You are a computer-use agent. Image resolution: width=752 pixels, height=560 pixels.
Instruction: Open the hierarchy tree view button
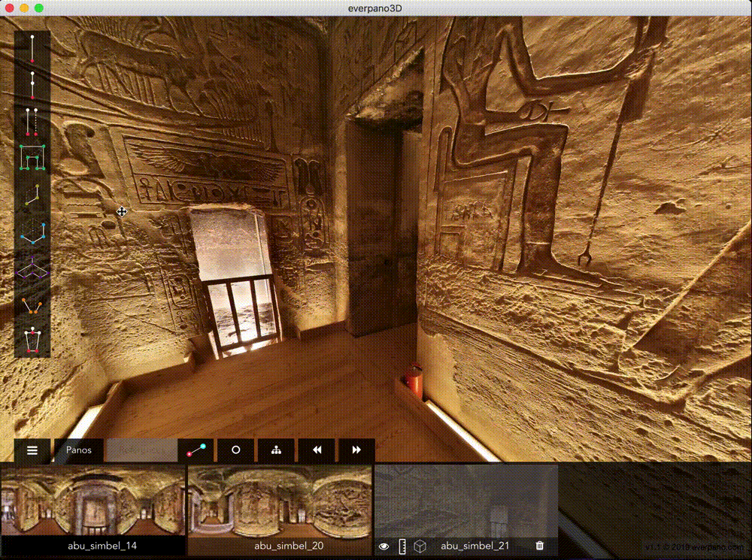(277, 450)
